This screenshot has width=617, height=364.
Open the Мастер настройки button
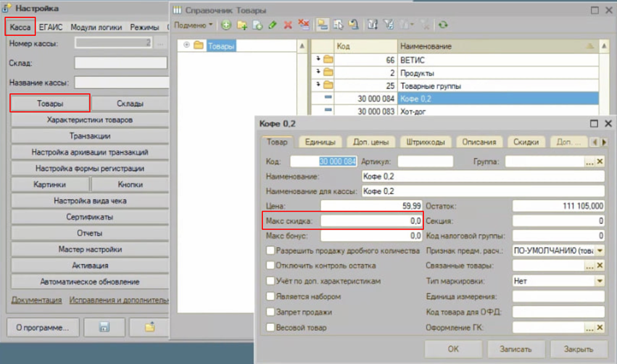pyautogui.click(x=89, y=249)
